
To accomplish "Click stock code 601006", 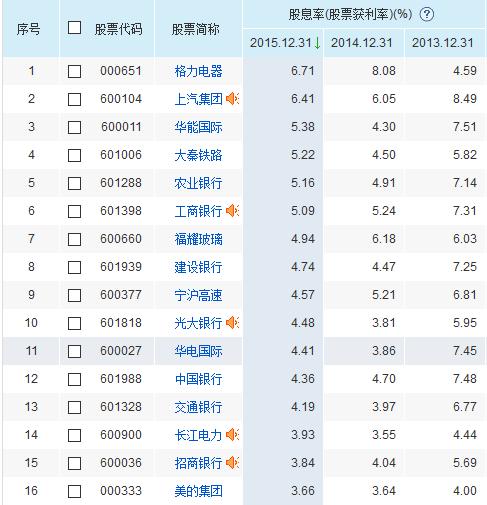I will click(x=121, y=155).
